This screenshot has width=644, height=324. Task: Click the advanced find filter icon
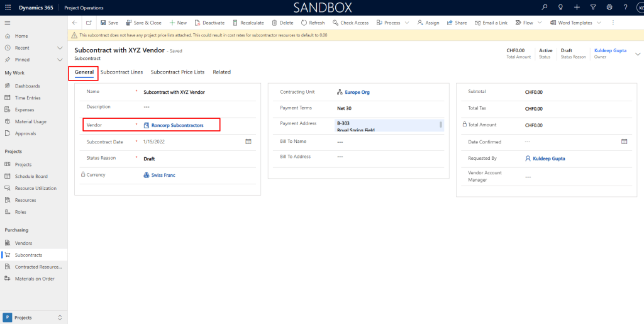(x=592, y=8)
